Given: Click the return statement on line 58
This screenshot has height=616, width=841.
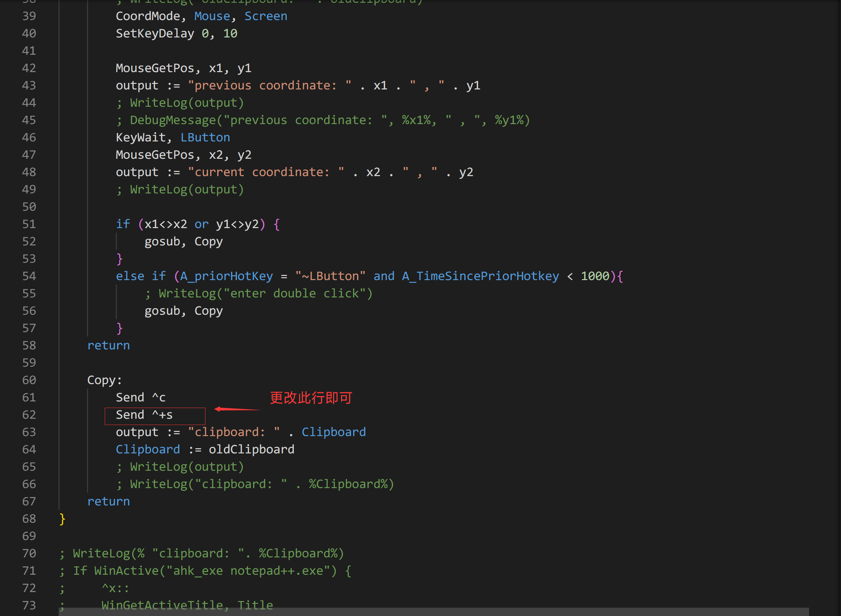Looking at the screenshot, I should tap(109, 346).
